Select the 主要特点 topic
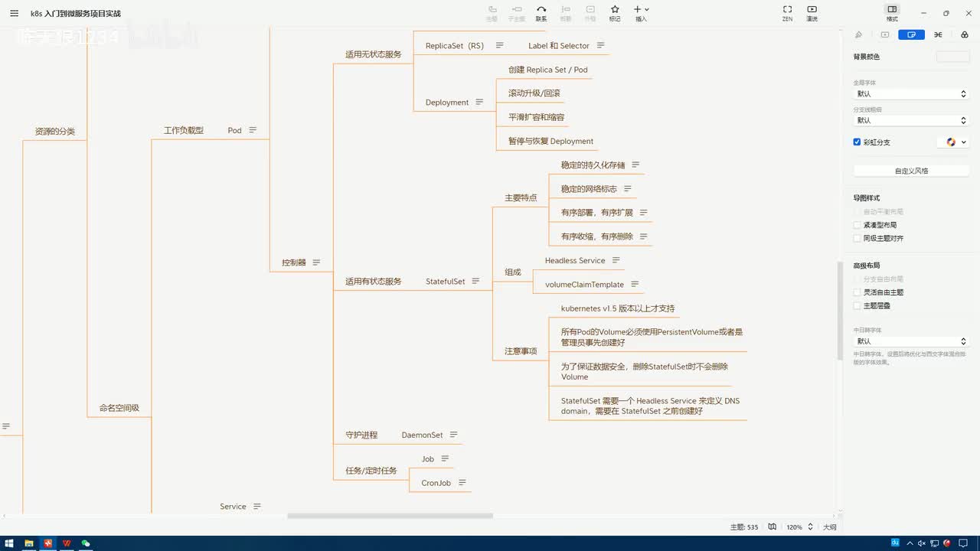Viewport: 980px width, 551px height. click(x=521, y=198)
